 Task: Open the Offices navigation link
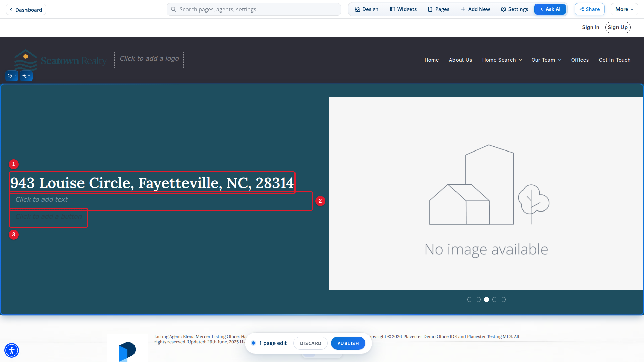tap(580, 60)
